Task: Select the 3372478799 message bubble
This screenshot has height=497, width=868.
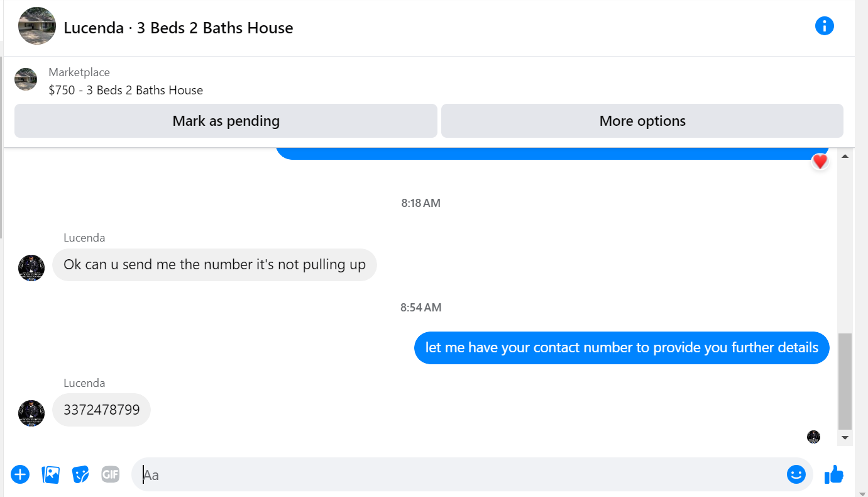Action: (x=101, y=410)
